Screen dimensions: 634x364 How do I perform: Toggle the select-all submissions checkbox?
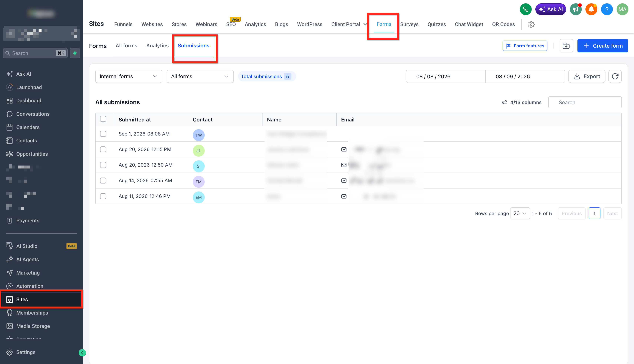tap(103, 119)
